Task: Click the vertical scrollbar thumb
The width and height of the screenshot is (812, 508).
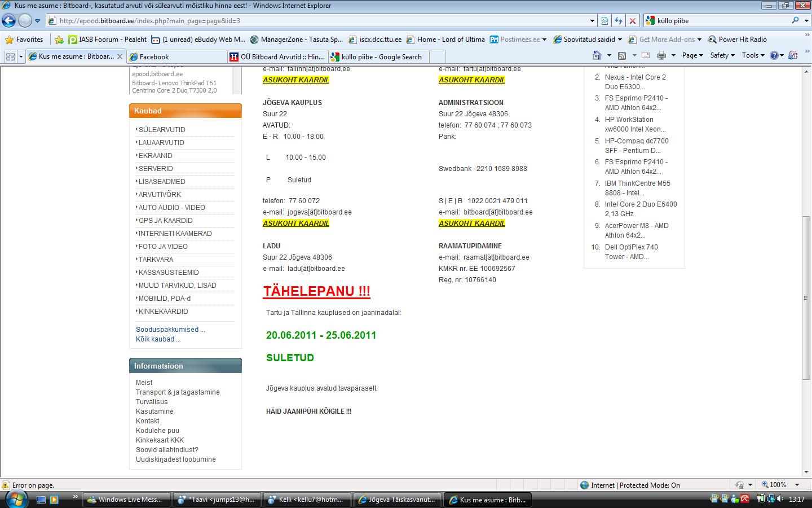Action: (806, 298)
